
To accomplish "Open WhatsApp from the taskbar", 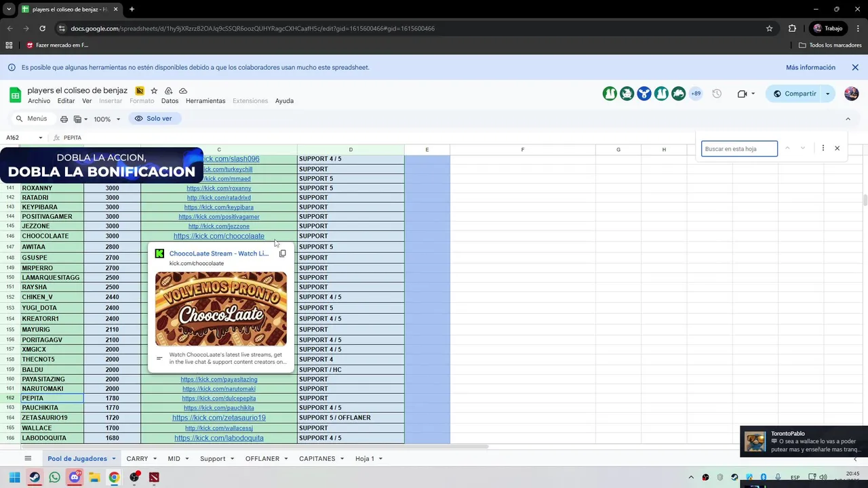I will (x=54, y=477).
